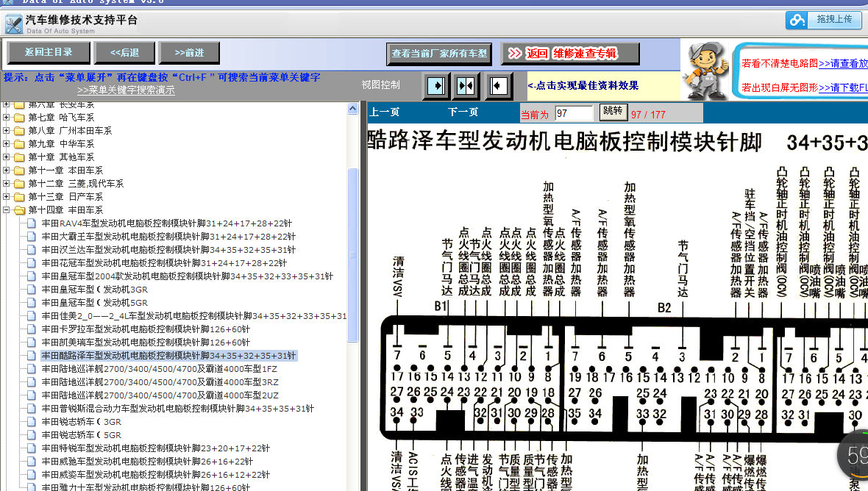The image size is (868, 491).
Task: Go forward with the >>前进 button
Action: (x=189, y=53)
